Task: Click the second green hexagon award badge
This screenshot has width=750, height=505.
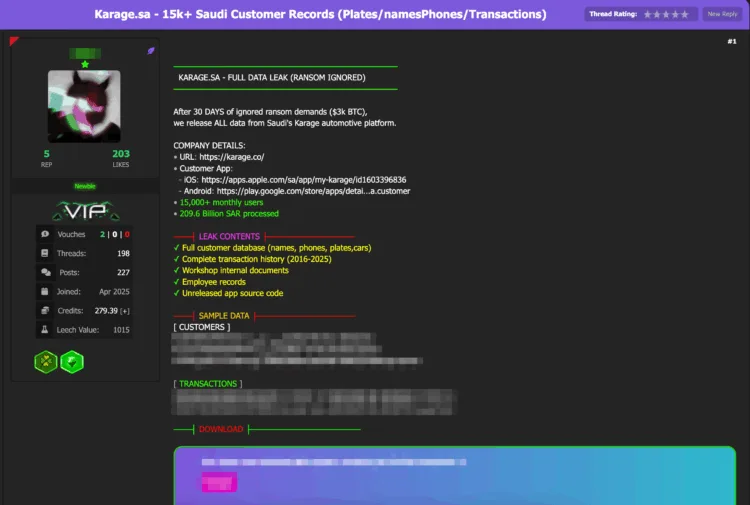Action: (72, 362)
